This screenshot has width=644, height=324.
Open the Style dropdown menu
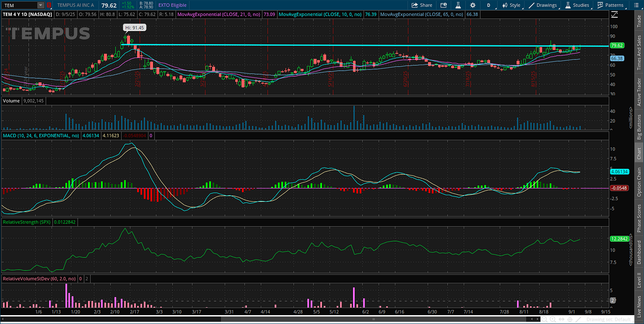[x=511, y=5]
